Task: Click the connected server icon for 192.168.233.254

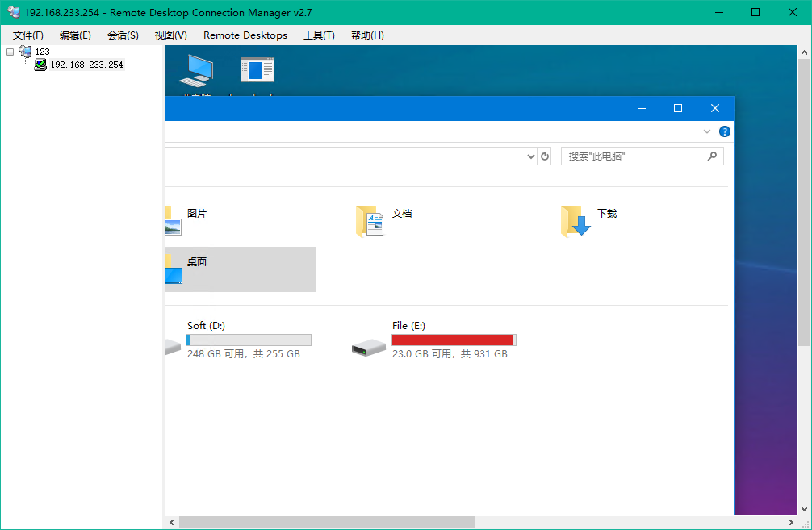Action: (x=40, y=65)
